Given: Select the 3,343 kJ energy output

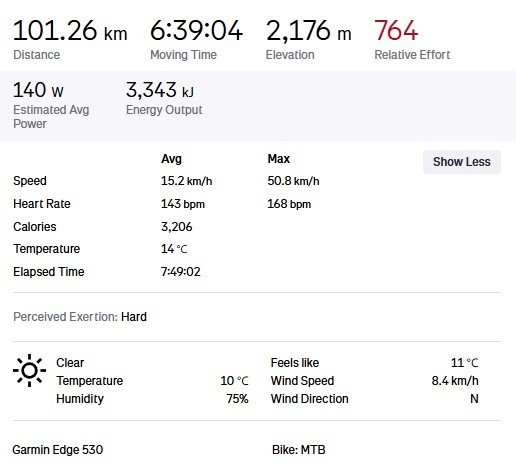Looking at the screenshot, I should click(160, 90).
